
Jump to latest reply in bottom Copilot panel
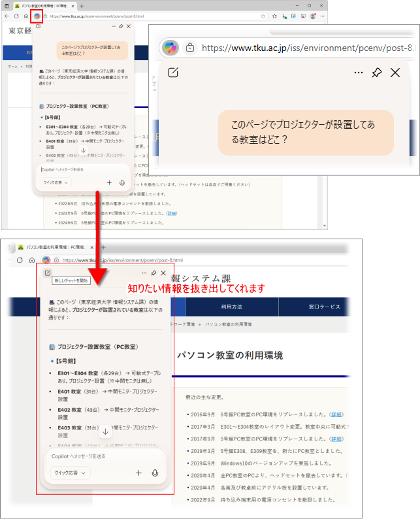(105, 431)
